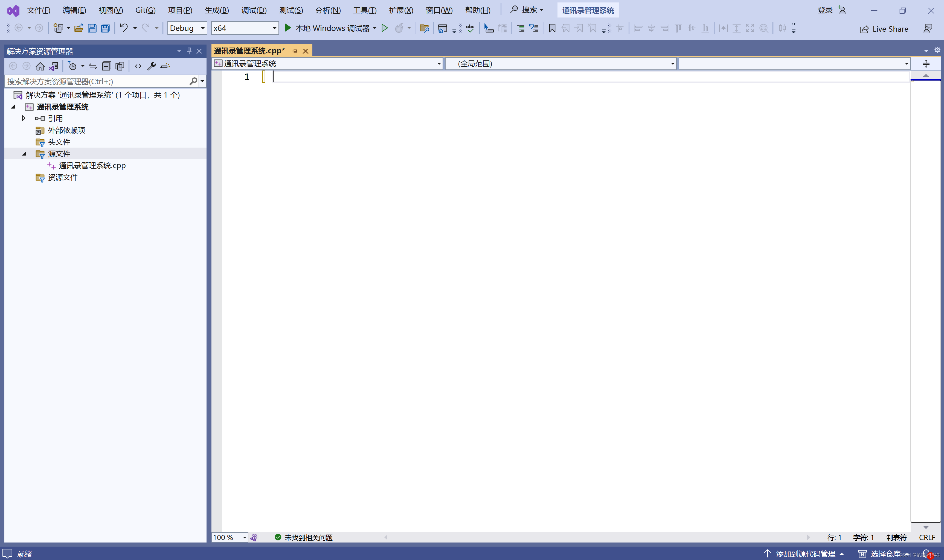Click the Open File folder icon

79,28
